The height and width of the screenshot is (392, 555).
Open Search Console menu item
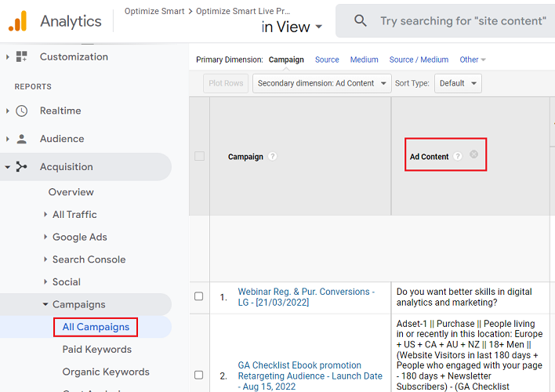(89, 260)
